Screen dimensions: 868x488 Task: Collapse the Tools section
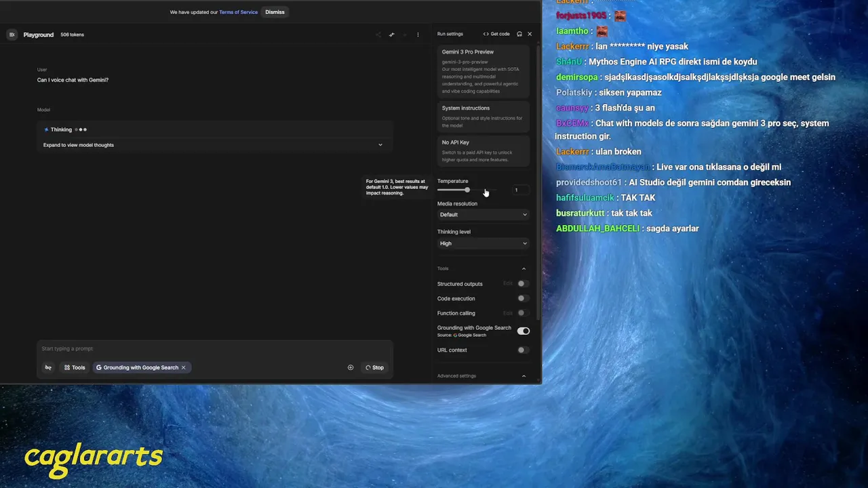point(524,268)
